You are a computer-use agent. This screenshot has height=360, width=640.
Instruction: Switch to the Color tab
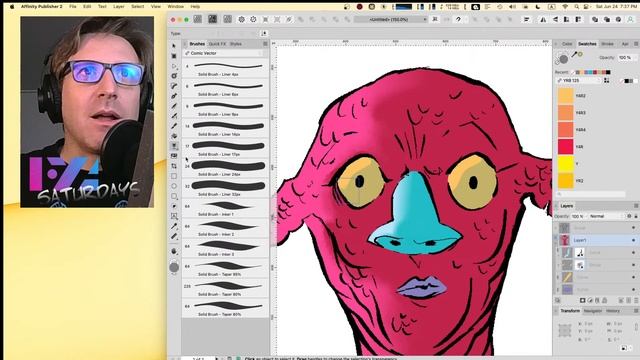[567, 44]
